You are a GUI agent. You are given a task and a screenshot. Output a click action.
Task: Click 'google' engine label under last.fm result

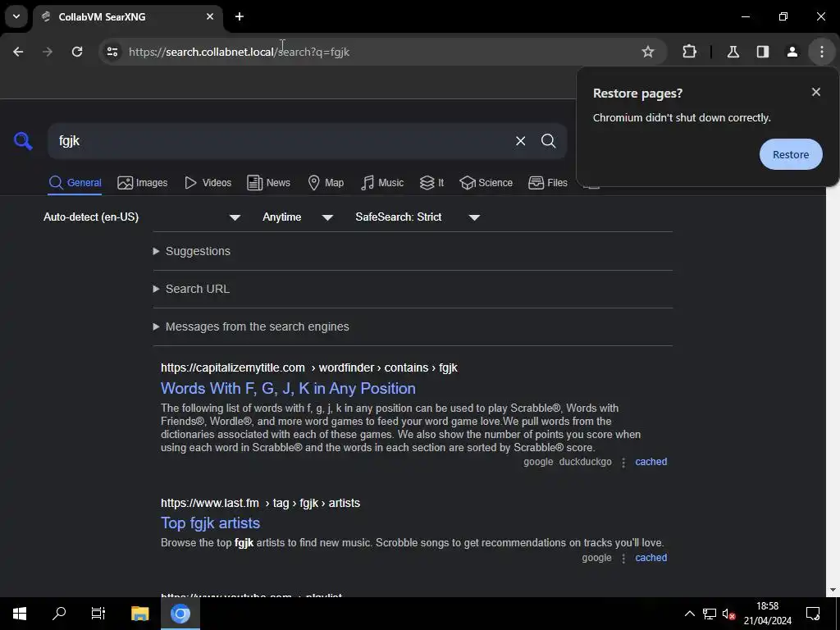coord(596,558)
